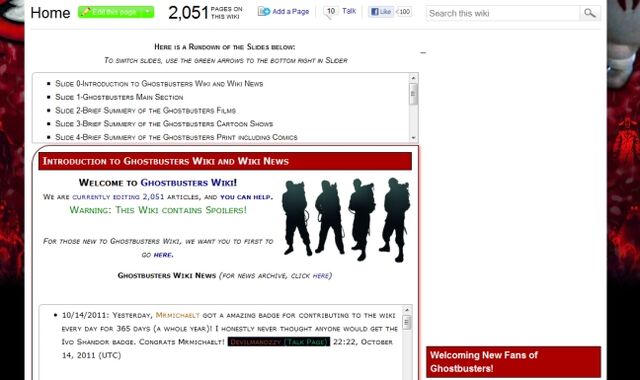Open the Mrmichaelt user link
The image size is (640, 380).
point(178,316)
